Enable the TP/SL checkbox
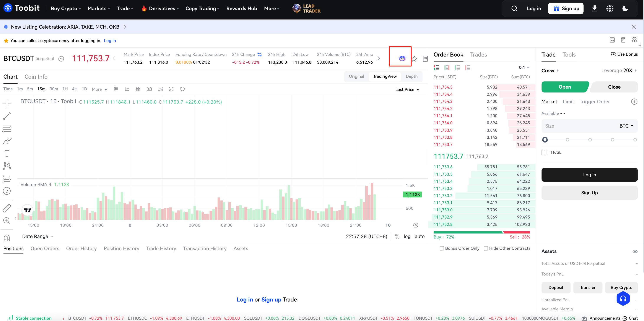The height and width of the screenshot is (321, 644). [544, 152]
